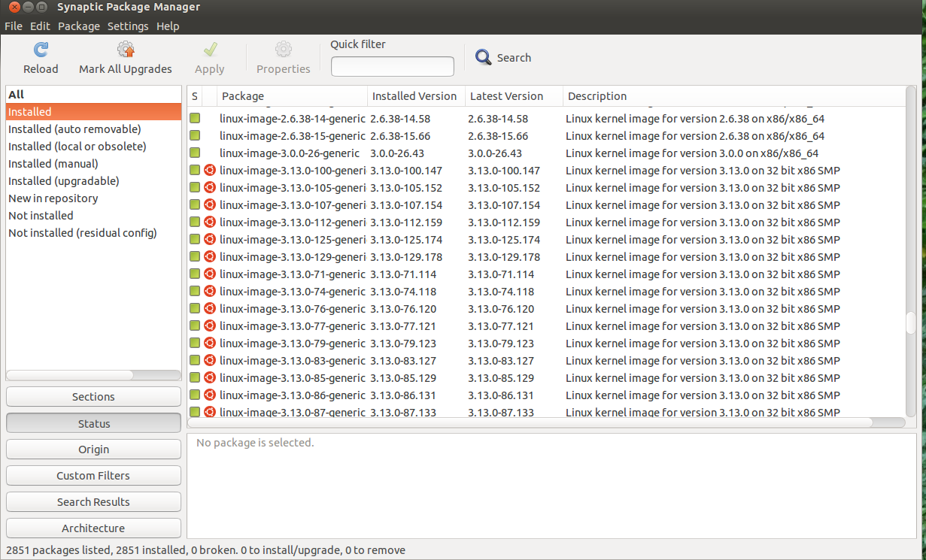Show filters by Sections
This screenshot has width=926, height=560.
click(93, 397)
